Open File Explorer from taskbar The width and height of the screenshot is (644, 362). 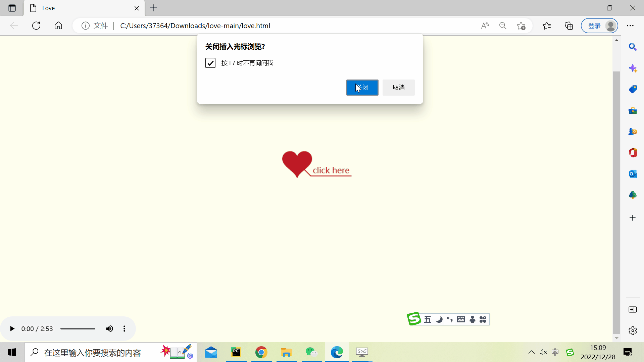click(287, 352)
